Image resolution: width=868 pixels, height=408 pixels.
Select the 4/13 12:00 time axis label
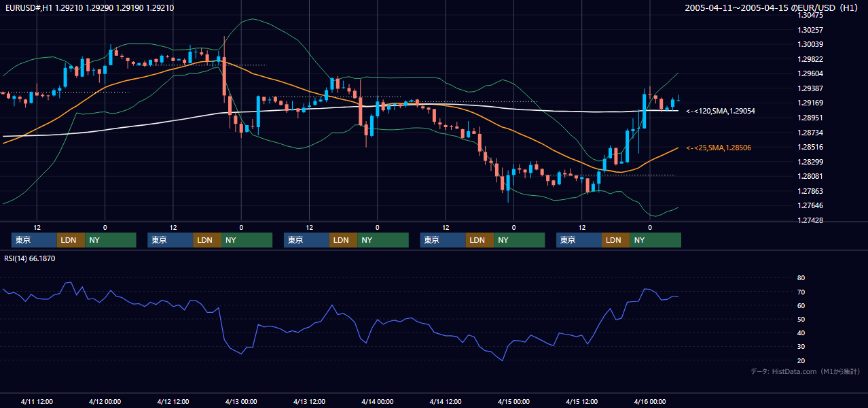(309, 401)
